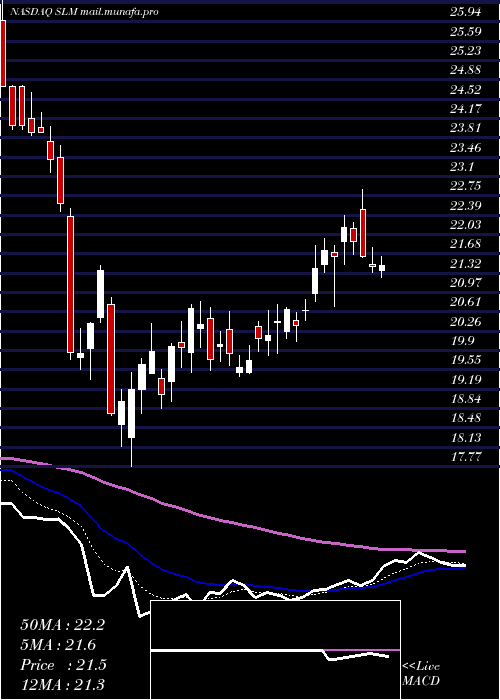Click the 25.59 price axis label
This screenshot has height=700, width=500.
click(466, 32)
